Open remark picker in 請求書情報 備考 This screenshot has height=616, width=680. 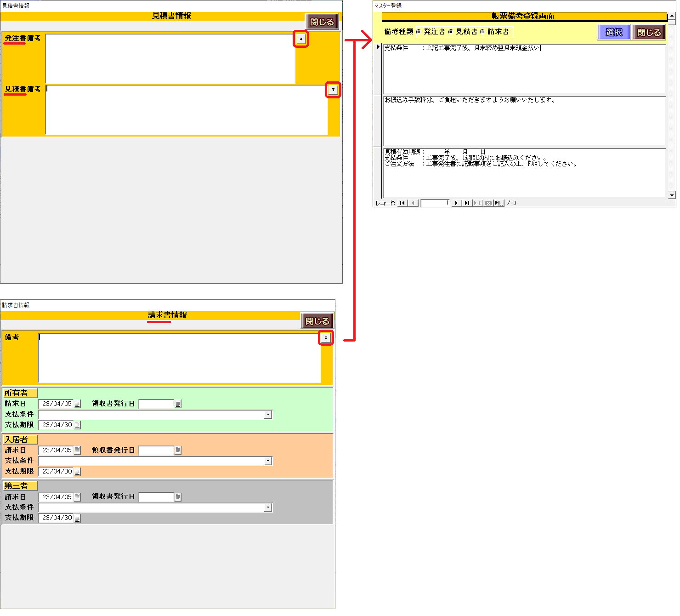point(326,338)
